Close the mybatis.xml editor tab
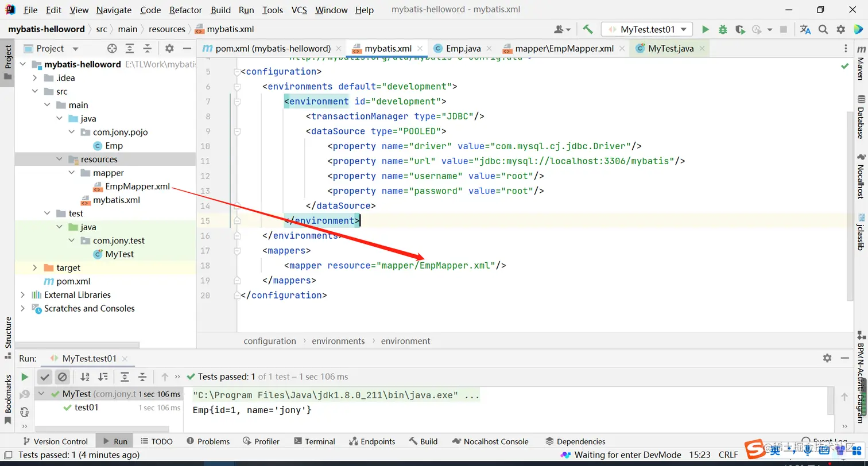This screenshot has width=868, height=466. pyautogui.click(x=420, y=49)
